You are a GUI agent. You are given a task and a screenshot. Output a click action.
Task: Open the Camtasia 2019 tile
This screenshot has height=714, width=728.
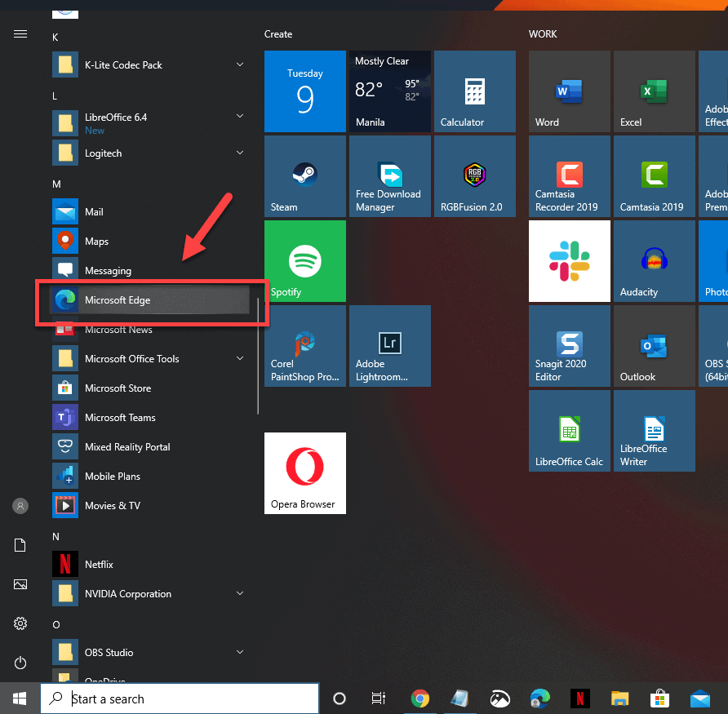tap(655, 176)
